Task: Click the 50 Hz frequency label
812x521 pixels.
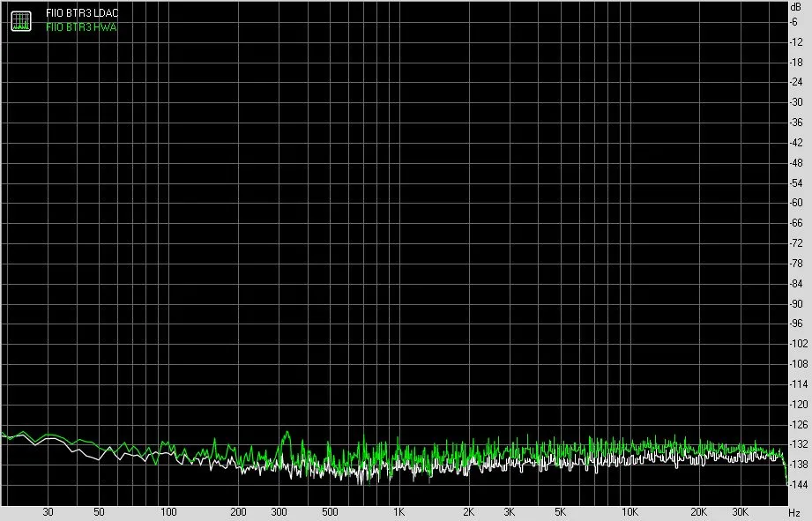Action: [x=99, y=512]
